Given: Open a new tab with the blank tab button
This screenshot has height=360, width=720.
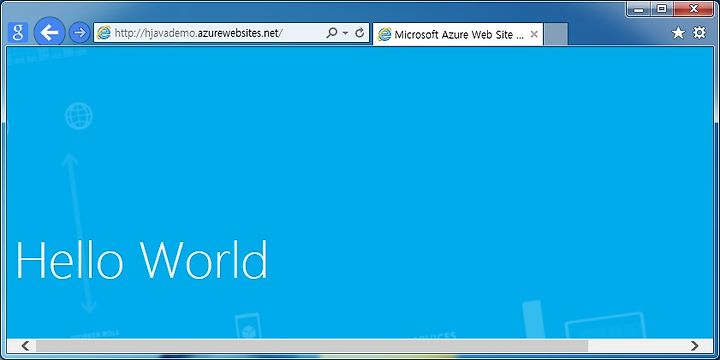Looking at the screenshot, I should pos(556,34).
